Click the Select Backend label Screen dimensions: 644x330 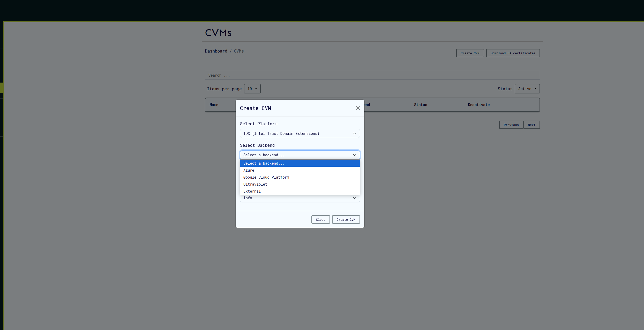(x=257, y=145)
